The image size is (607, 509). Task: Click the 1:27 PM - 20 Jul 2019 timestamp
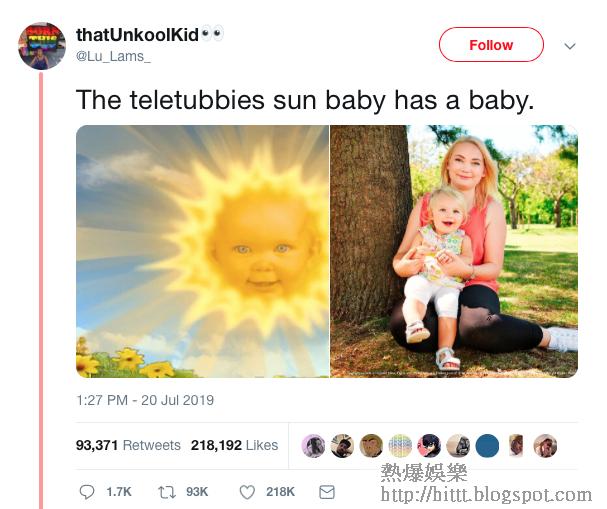coord(145,400)
